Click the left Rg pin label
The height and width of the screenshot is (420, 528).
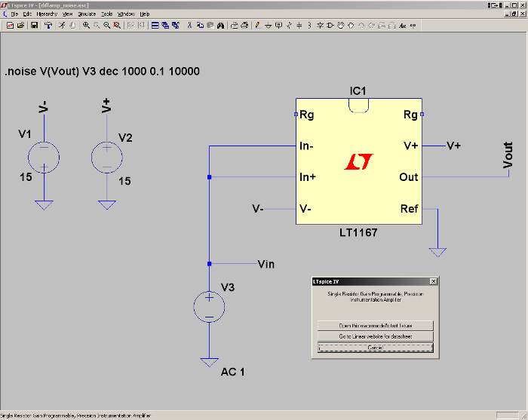pos(307,115)
